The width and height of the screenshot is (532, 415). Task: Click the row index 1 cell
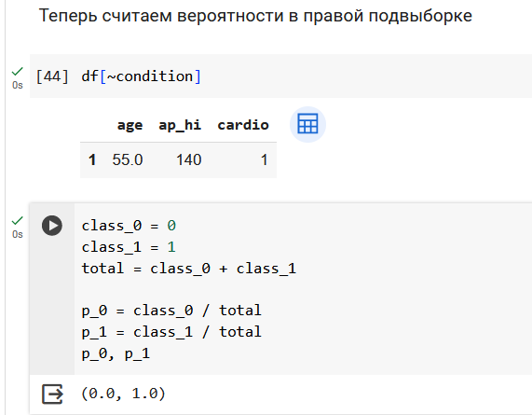click(92, 160)
